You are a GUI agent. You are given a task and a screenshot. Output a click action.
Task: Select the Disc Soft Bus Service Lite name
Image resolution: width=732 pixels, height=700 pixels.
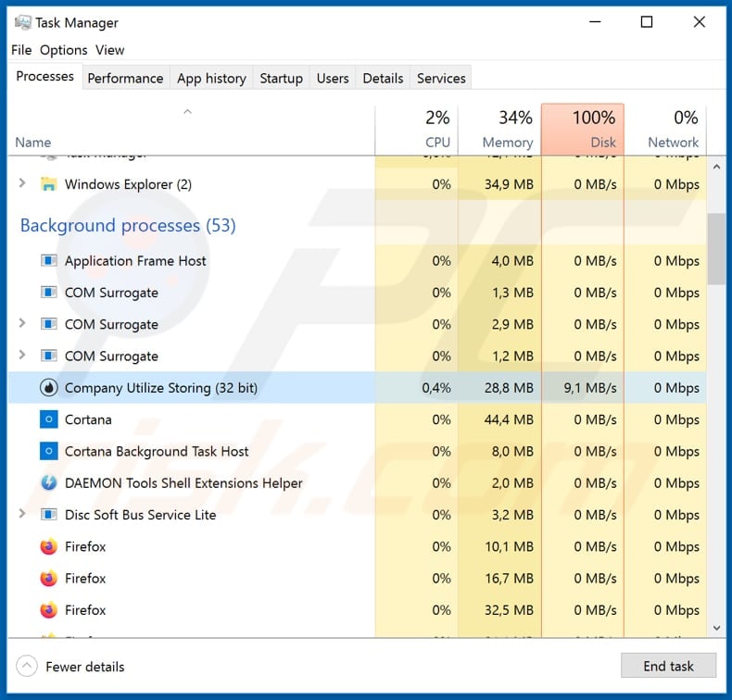click(x=141, y=515)
